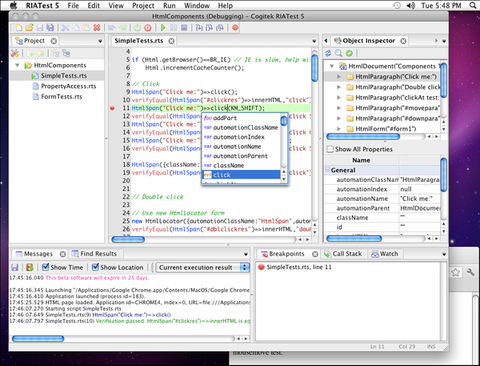Image resolution: width=480 pixels, height=366 pixels.
Task: Open the Project menu in menu bar
Action: [x=143, y=6]
